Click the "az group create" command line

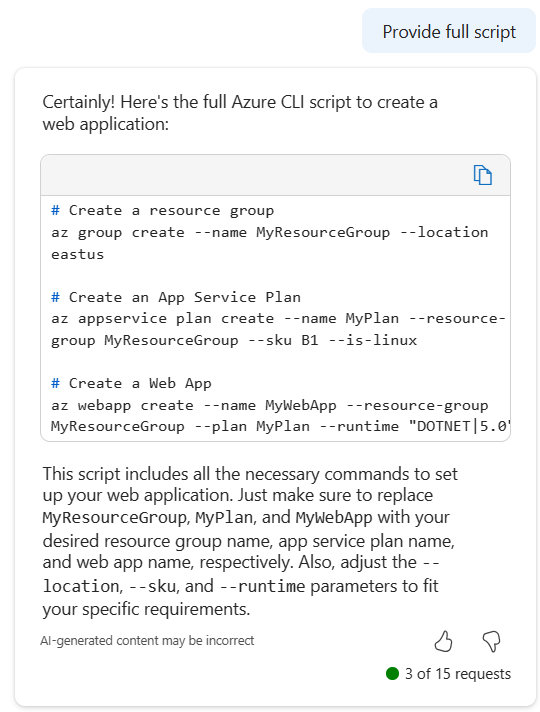pyautogui.click(x=269, y=232)
